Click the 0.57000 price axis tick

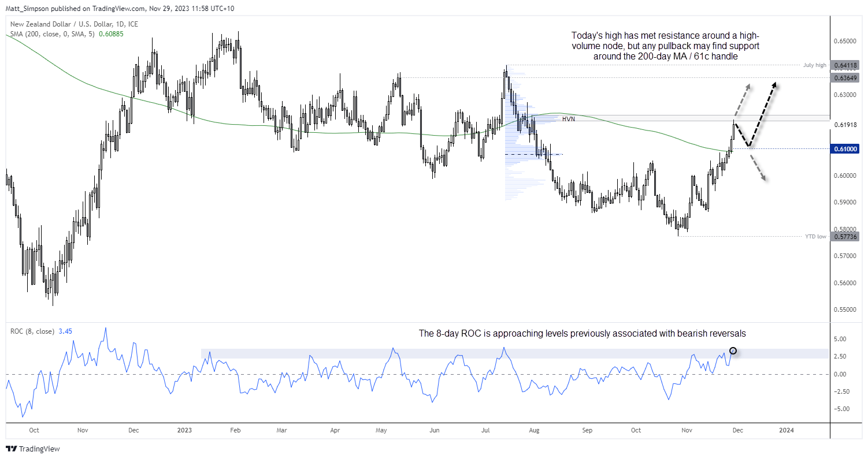click(x=845, y=256)
